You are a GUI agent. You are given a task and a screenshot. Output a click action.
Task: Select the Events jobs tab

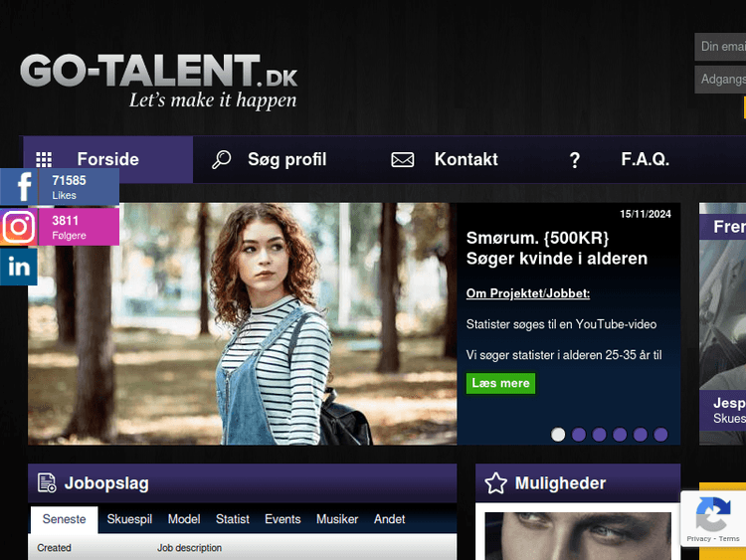282,519
